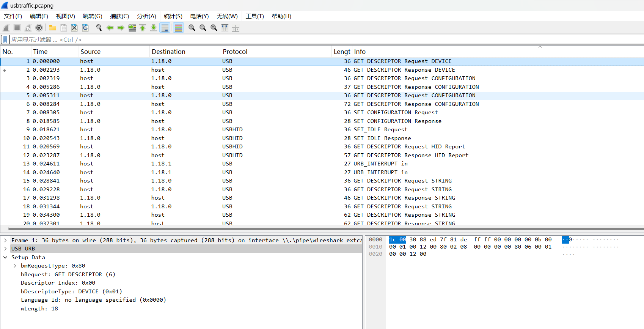The image size is (644, 329).
Task: Click the Length column header
Action: 342,52
